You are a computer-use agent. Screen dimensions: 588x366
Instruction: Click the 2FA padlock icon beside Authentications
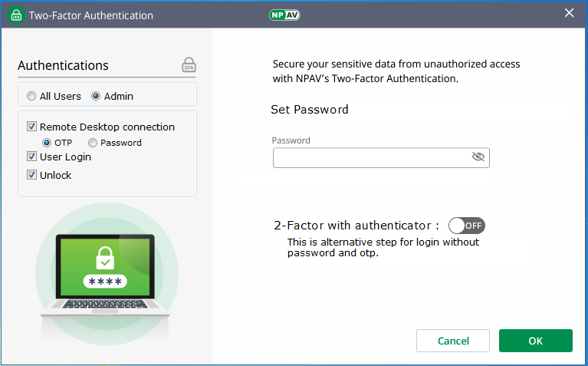click(x=189, y=65)
